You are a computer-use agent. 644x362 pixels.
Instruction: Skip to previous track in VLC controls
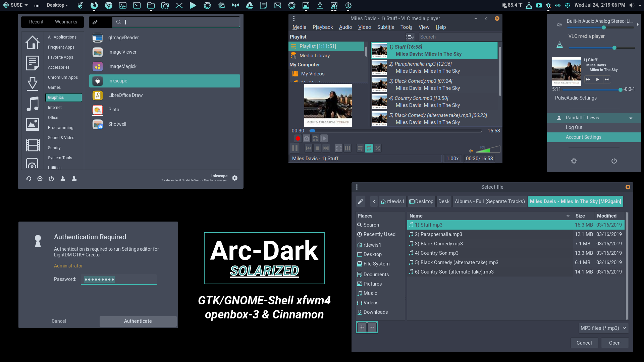tap(309, 148)
